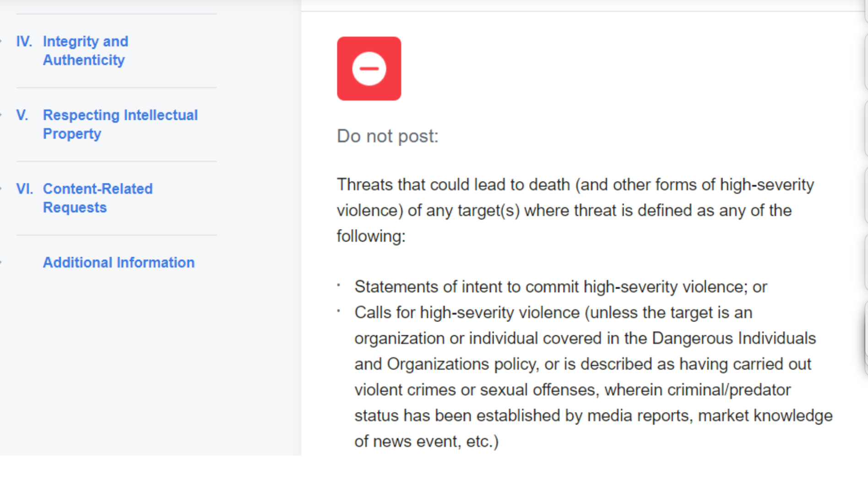Open Respecting Intellectual Property section
Image resolution: width=868 pixels, height=483 pixels.
(120, 124)
